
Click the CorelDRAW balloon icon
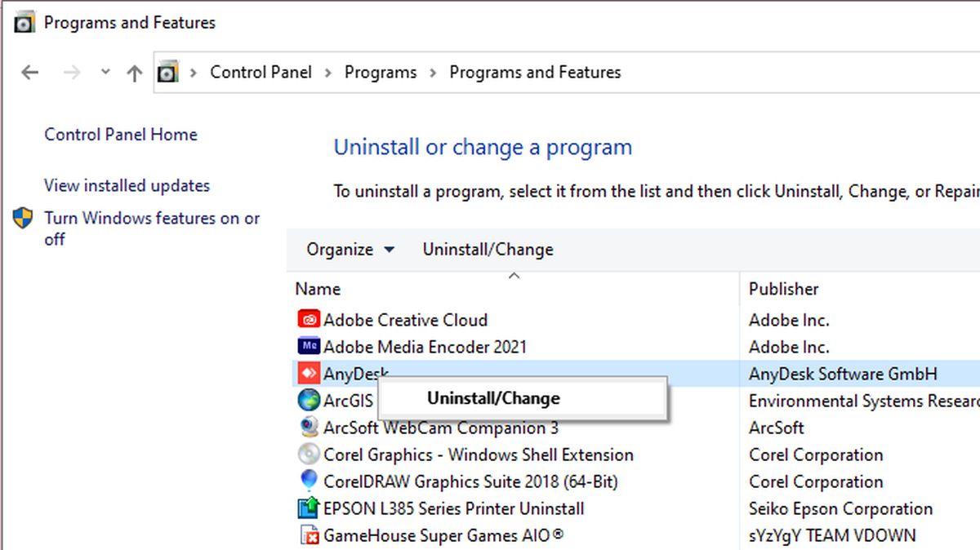[309, 481]
